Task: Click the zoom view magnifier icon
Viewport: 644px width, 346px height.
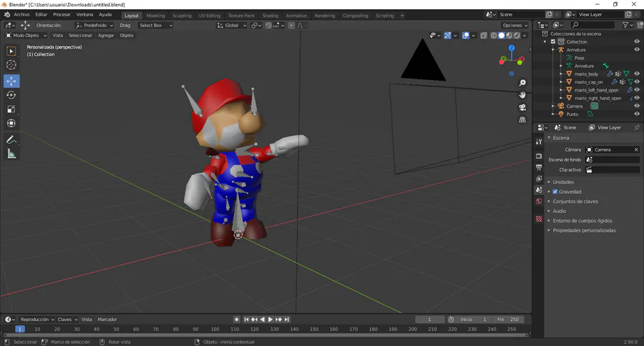Action: click(522, 83)
